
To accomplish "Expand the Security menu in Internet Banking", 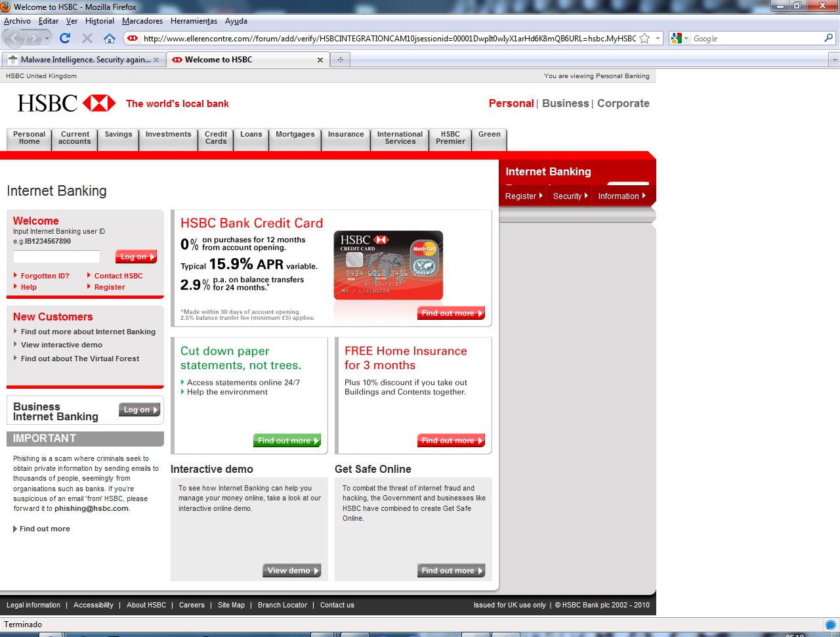I will point(570,196).
